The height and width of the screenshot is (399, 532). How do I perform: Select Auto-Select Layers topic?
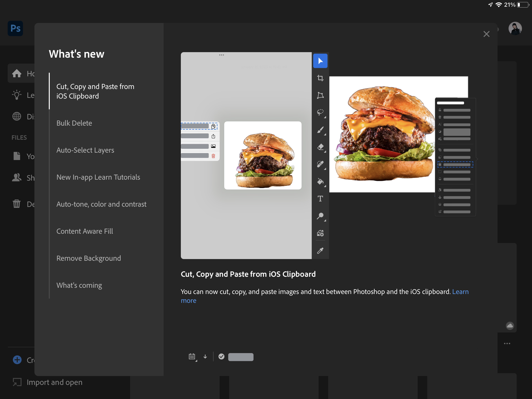(x=85, y=150)
